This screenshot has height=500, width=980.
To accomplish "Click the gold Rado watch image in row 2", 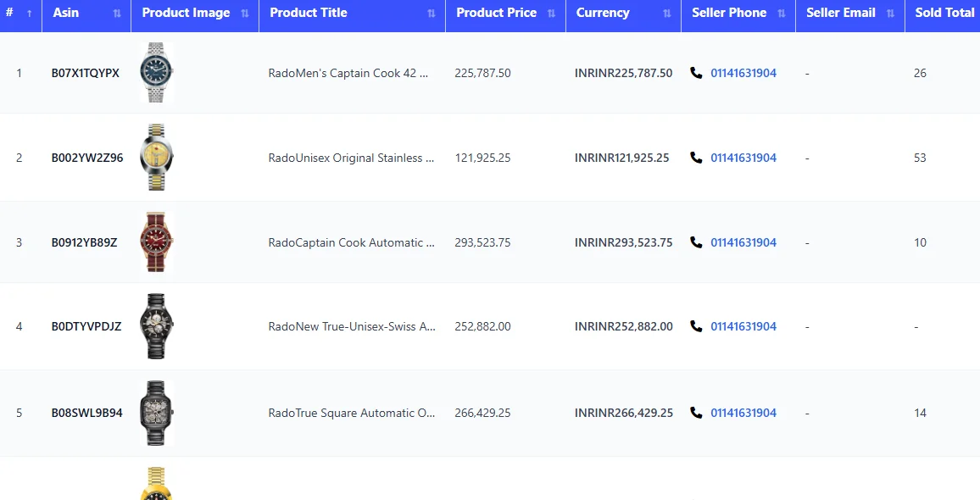I will (156, 157).
